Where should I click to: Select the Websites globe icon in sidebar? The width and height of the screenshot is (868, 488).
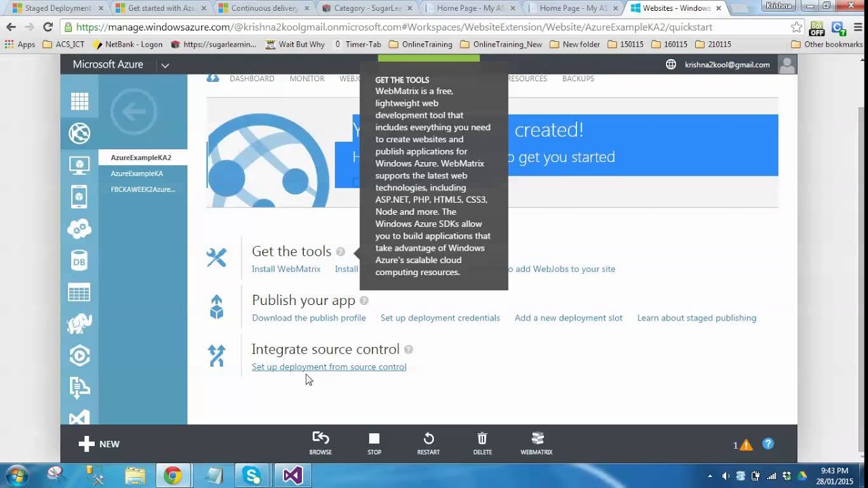click(79, 134)
